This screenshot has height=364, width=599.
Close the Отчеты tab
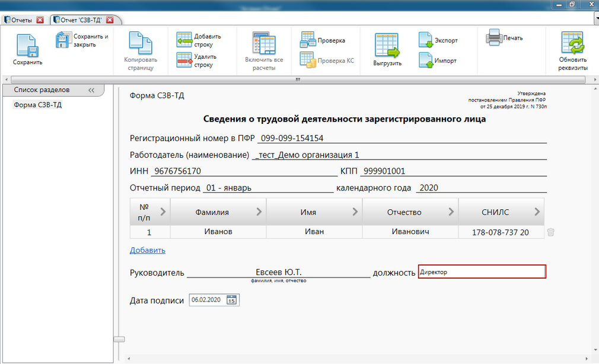[x=40, y=20]
